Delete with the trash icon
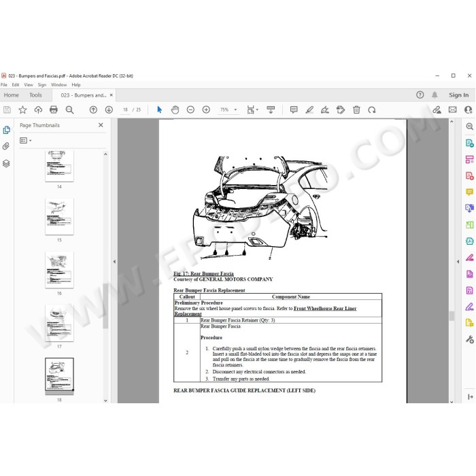The image size is (476, 476). click(x=357, y=110)
